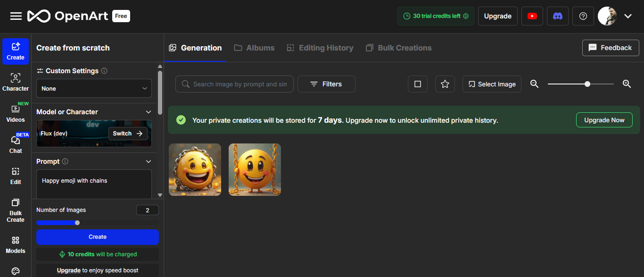Toggle the favorites star filter
The image size is (644, 277).
pos(445,84)
